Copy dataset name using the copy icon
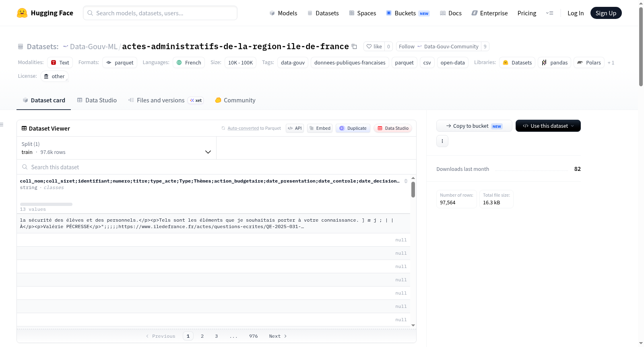Screen dimensions: 644x347 click(354, 46)
